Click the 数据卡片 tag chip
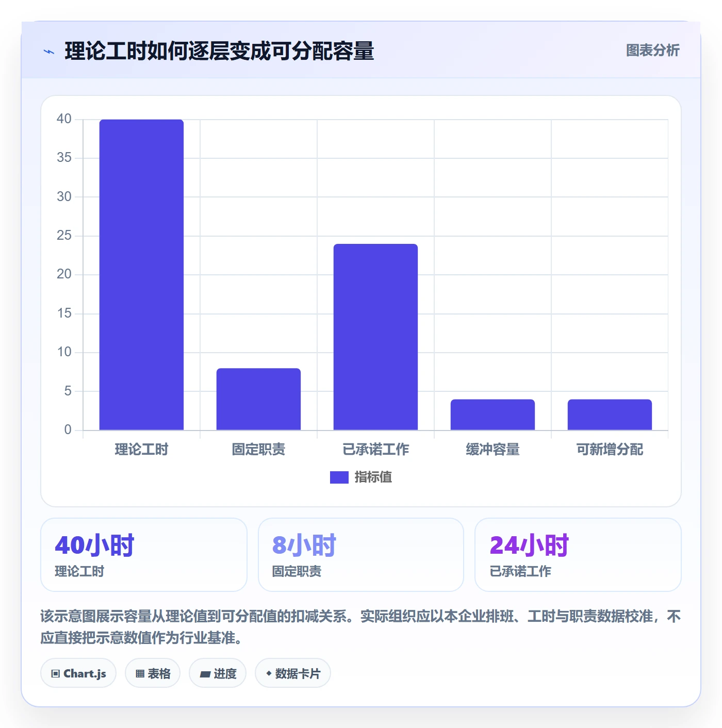 click(293, 673)
